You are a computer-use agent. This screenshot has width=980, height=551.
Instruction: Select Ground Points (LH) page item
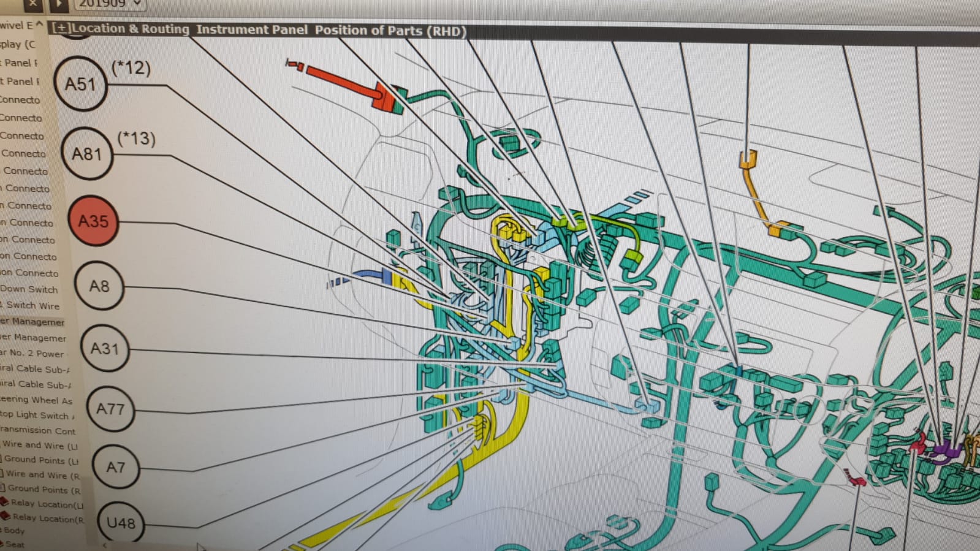point(40,460)
